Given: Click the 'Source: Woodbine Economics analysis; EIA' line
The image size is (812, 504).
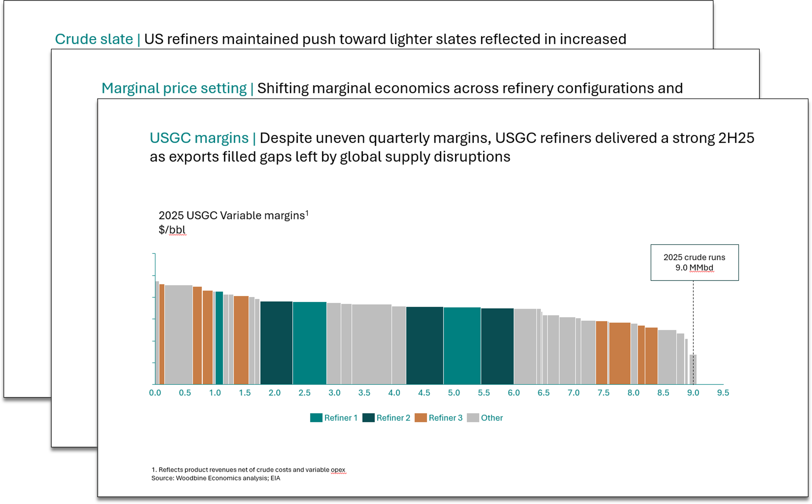Looking at the screenshot, I should point(216,478).
